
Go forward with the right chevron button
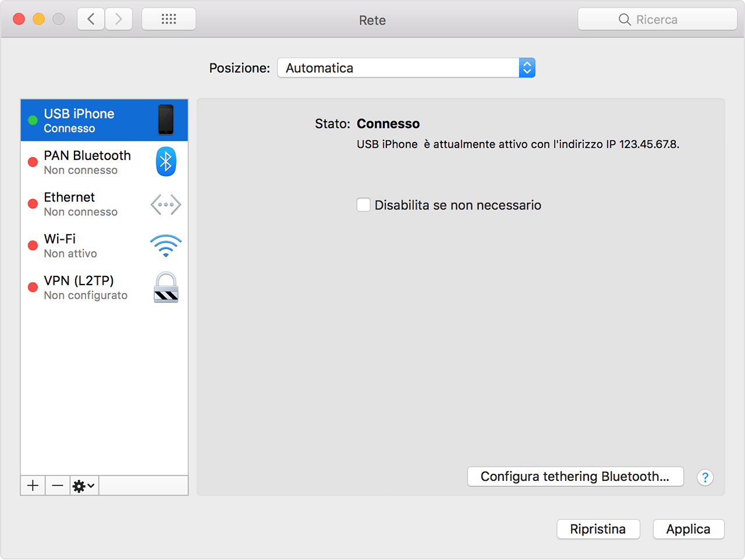pos(119,19)
